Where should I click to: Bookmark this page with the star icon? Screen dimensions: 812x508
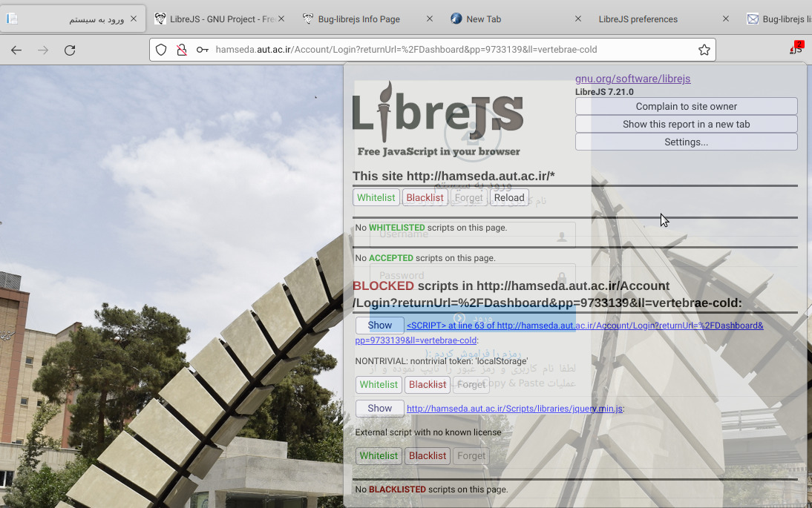(x=704, y=50)
